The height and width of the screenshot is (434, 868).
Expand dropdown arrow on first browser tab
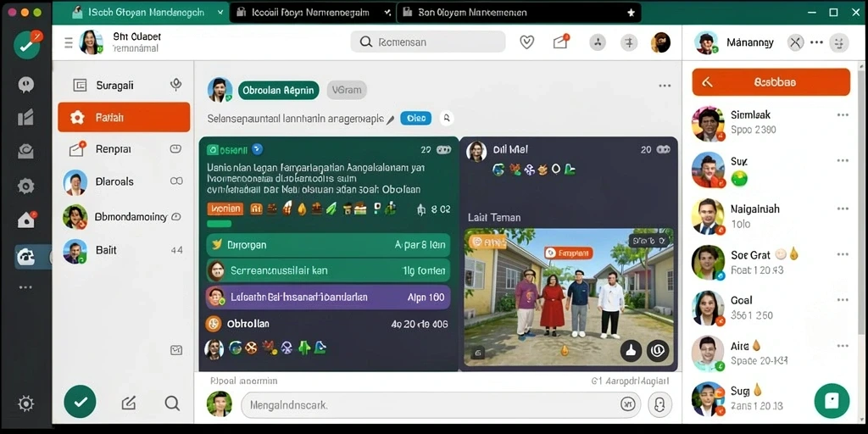pos(221,13)
